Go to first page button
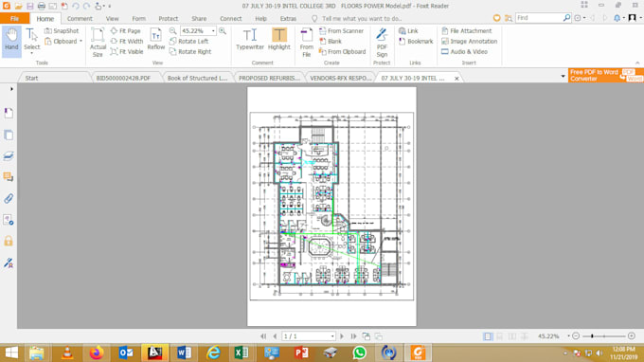Screen dimensions: 644x362 [263, 336]
